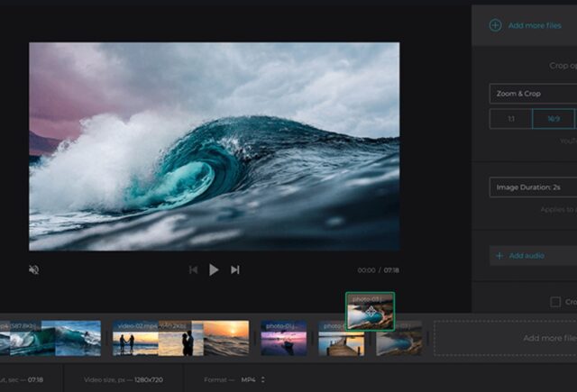Skip to the next clip
Screen dimensions: 577x392
click(x=235, y=270)
